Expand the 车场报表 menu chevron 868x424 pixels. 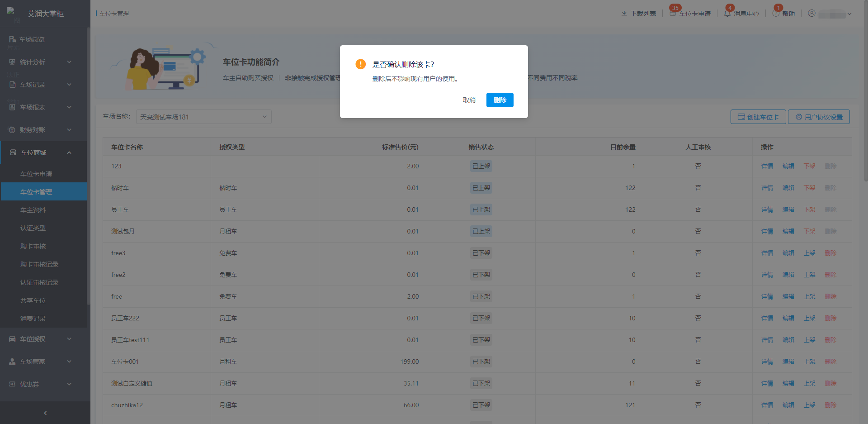[69, 107]
